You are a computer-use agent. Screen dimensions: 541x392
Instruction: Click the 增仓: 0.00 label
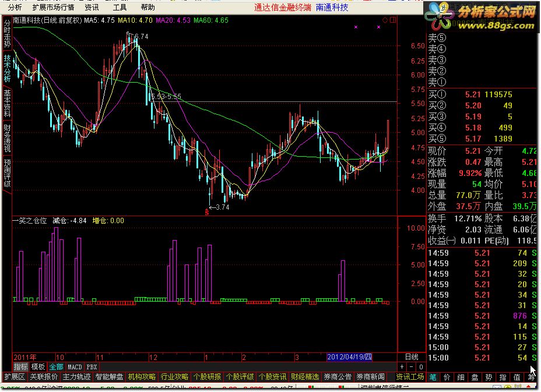108,221
